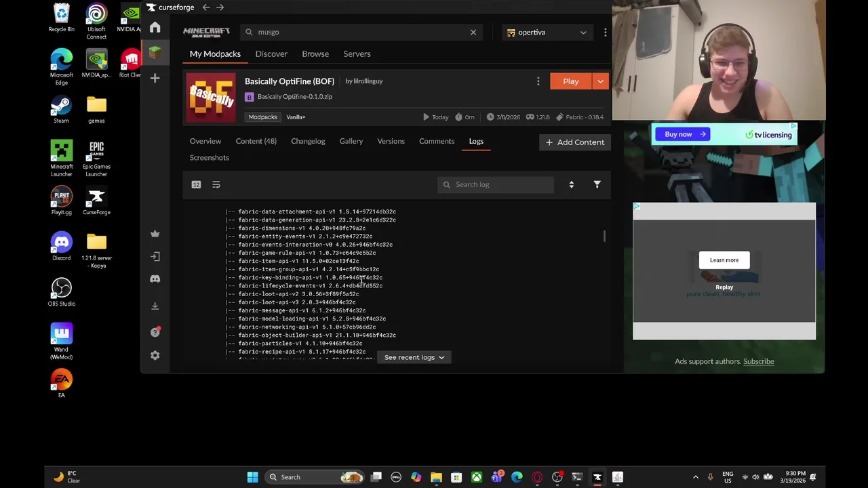Click the sign-in arrow icon in sidebar
The width and height of the screenshot is (868, 488).
155,256
